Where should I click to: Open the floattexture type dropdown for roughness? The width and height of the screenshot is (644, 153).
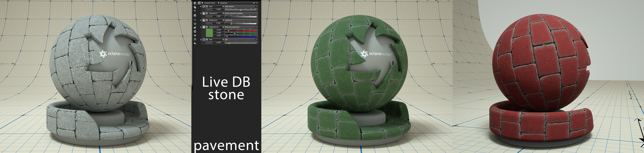pyautogui.click(x=216, y=20)
